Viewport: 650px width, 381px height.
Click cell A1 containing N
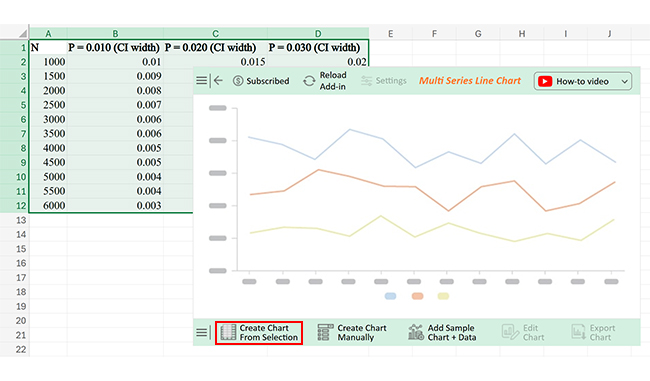(x=48, y=48)
